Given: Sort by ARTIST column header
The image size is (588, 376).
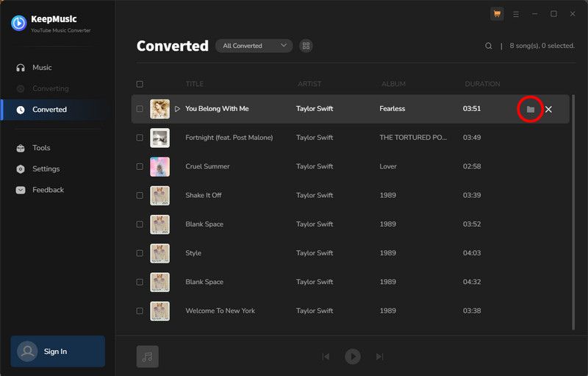Looking at the screenshot, I should (x=309, y=84).
